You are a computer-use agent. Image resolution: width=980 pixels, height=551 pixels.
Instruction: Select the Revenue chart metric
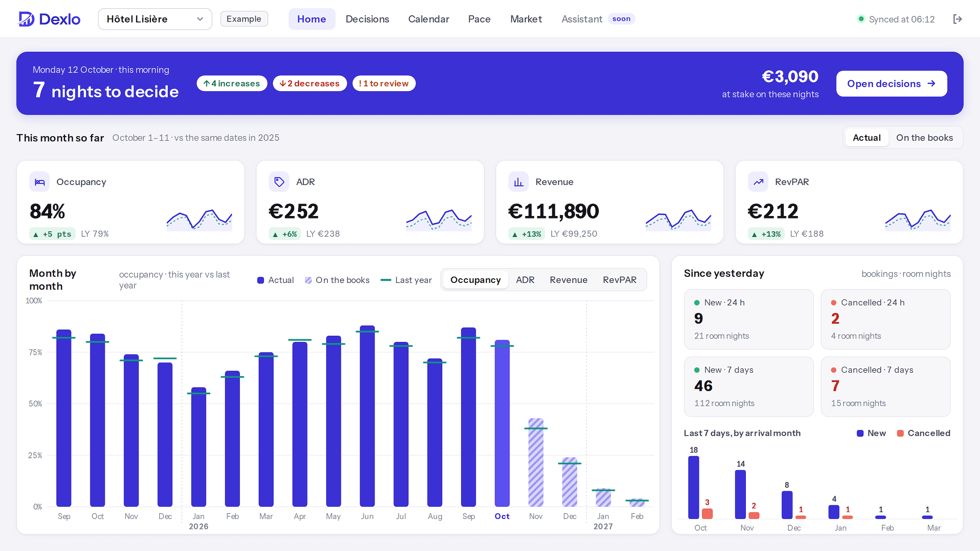pos(568,280)
